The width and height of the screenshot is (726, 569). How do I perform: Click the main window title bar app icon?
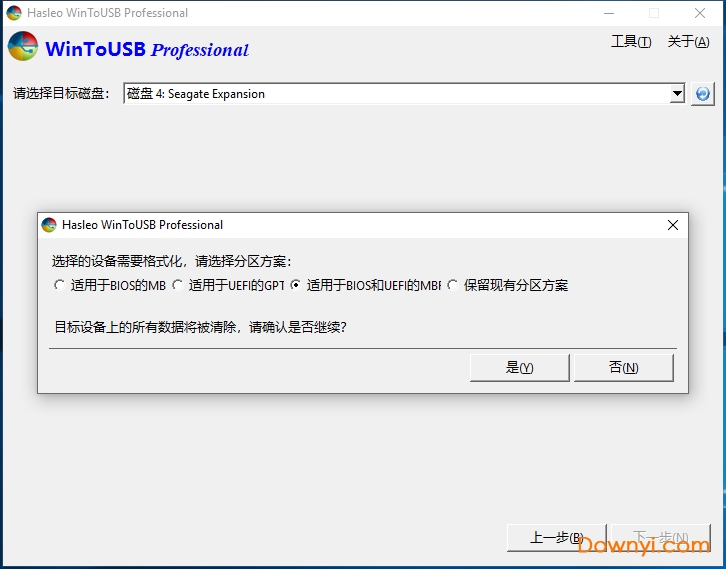point(14,13)
